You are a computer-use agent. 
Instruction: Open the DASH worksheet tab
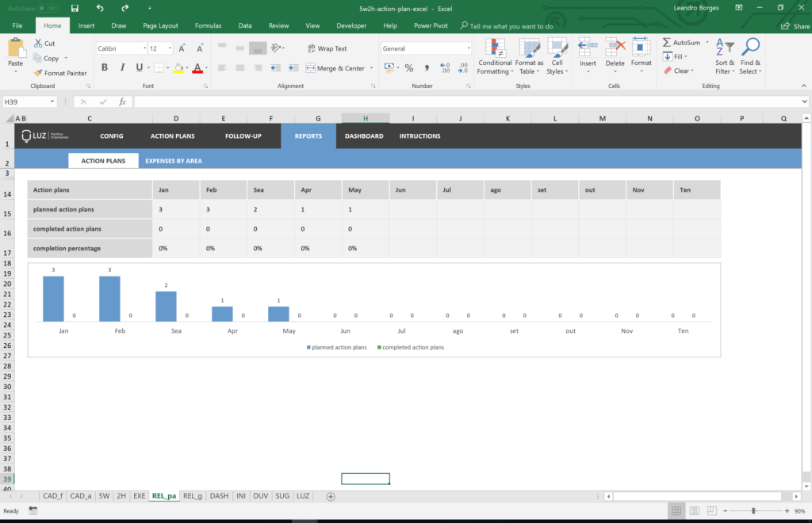tap(219, 495)
